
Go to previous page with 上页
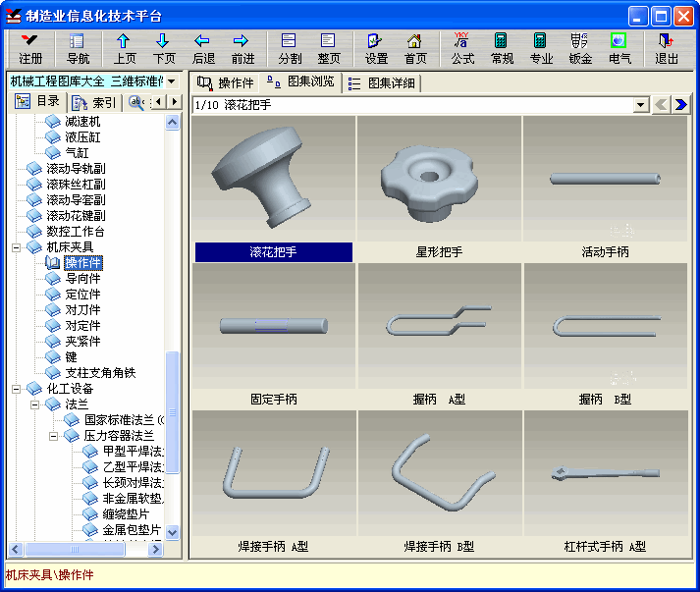125,48
